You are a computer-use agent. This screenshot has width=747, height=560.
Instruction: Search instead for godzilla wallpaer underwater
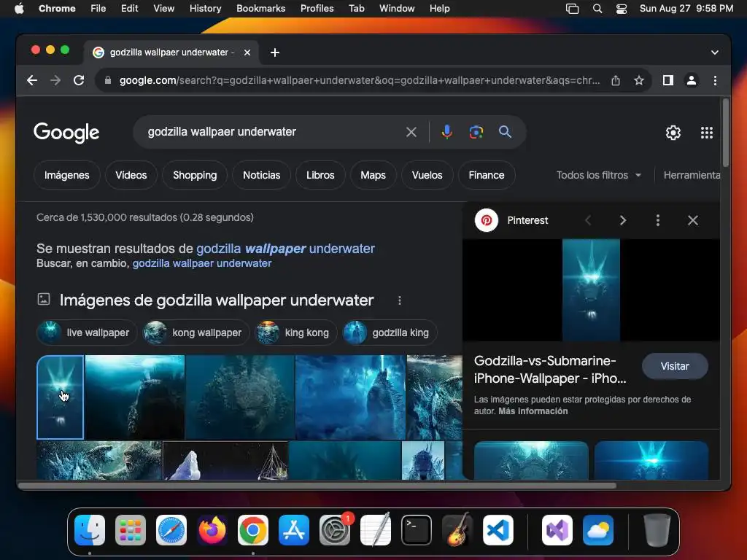point(202,263)
